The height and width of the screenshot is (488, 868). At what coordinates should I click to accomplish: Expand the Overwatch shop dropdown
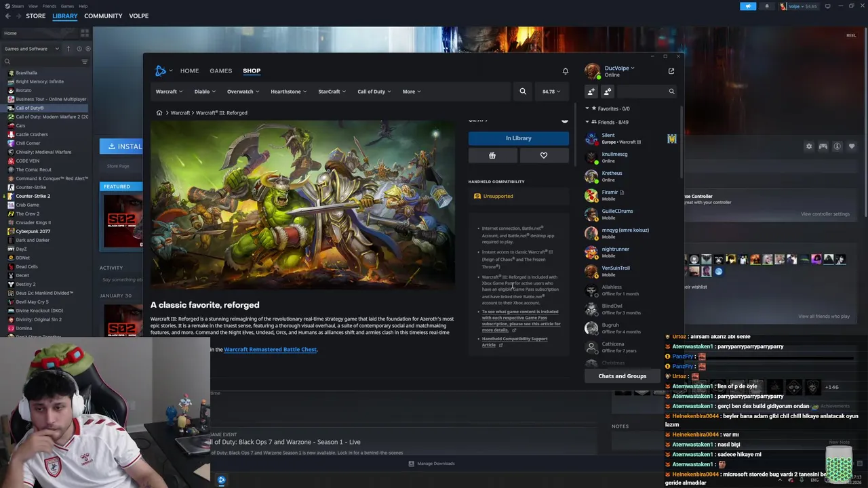click(243, 91)
